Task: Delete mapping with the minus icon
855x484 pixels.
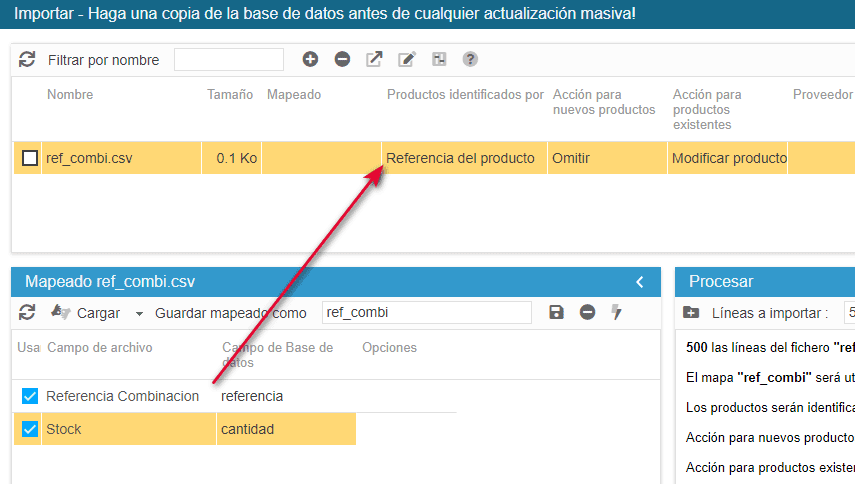Action: [588, 313]
